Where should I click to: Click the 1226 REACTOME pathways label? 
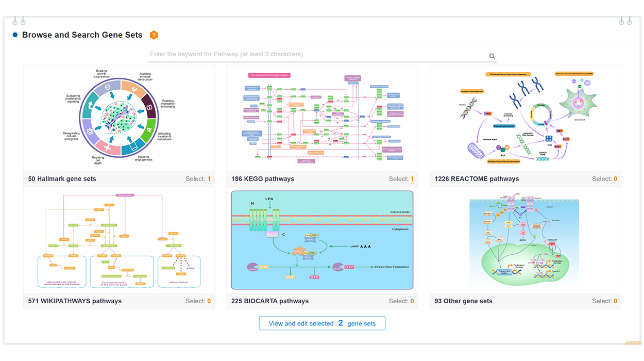477,179
